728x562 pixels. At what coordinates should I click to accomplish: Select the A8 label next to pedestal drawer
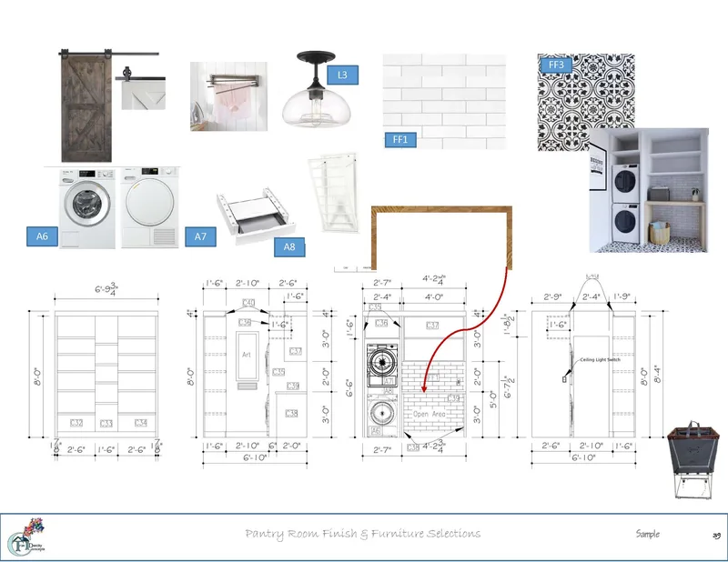pos(288,246)
